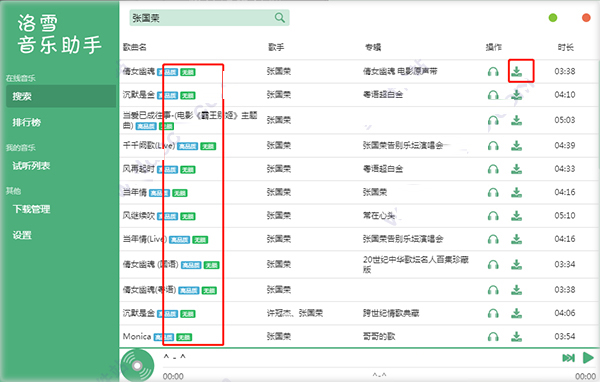Click the 歌手 column header

[x=276, y=47]
